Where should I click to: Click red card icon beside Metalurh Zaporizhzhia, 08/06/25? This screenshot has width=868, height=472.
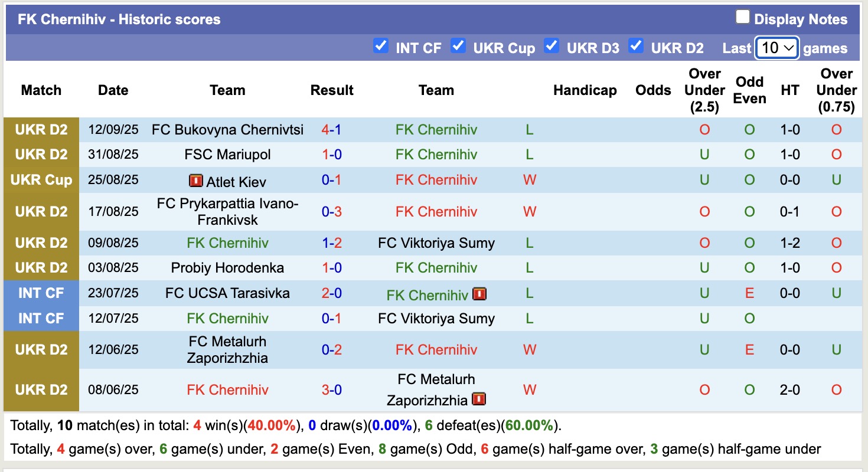479,399
